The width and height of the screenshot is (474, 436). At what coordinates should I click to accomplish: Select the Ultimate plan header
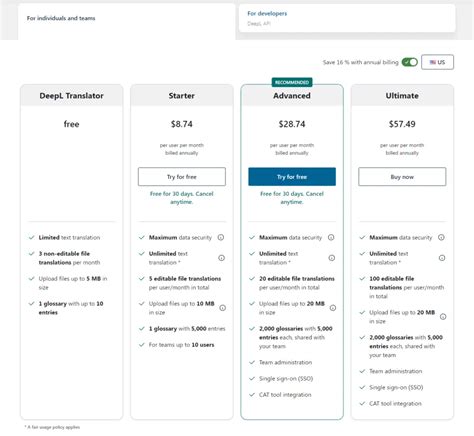pos(402,96)
